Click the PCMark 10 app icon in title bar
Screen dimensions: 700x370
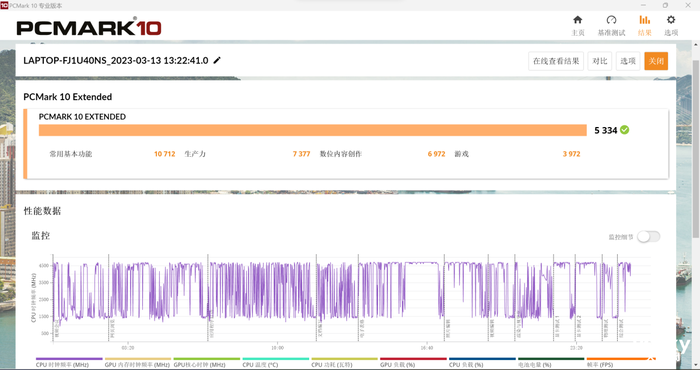point(4,5)
